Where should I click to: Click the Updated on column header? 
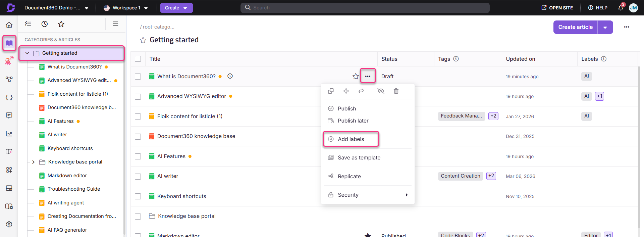pyautogui.click(x=521, y=59)
